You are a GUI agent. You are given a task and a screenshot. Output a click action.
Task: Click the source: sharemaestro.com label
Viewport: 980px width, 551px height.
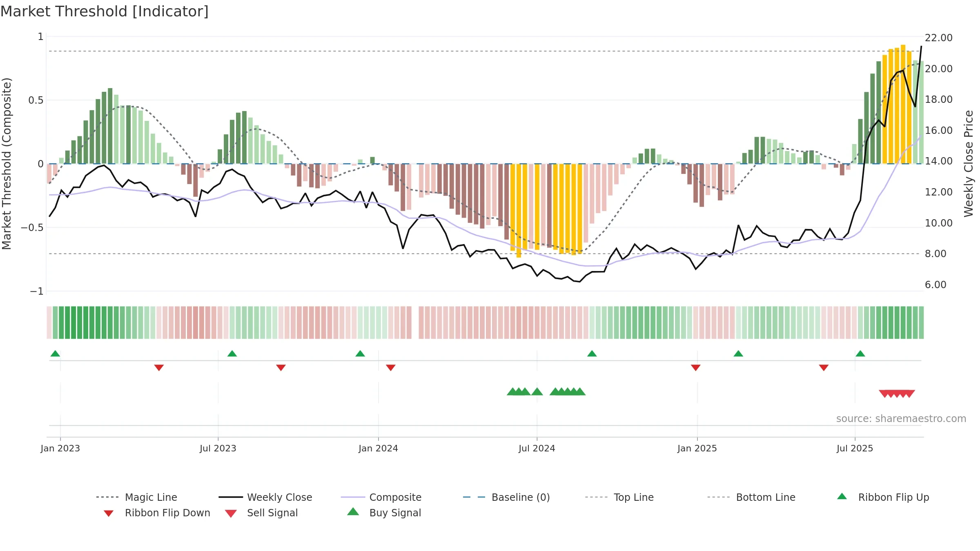coord(901,419)
